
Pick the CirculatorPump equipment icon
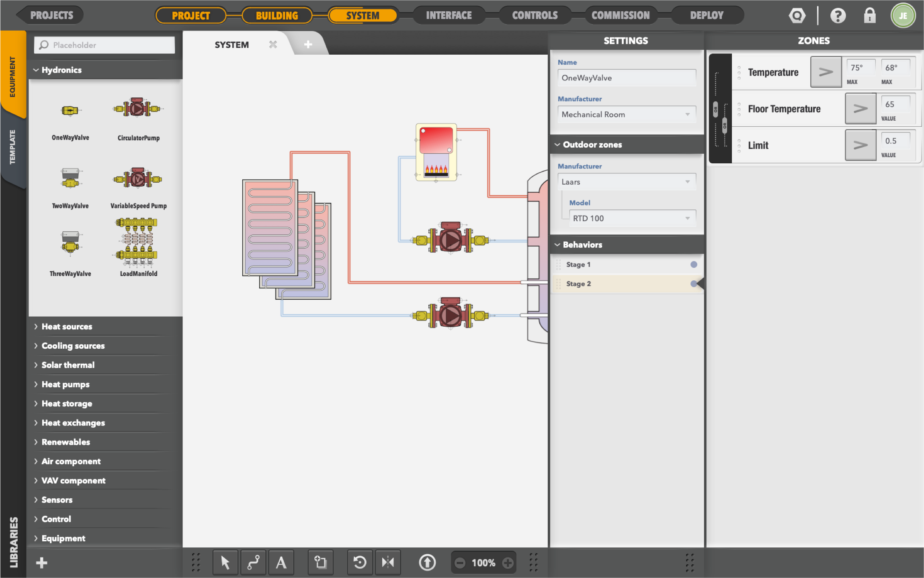[x=138, y=109]
